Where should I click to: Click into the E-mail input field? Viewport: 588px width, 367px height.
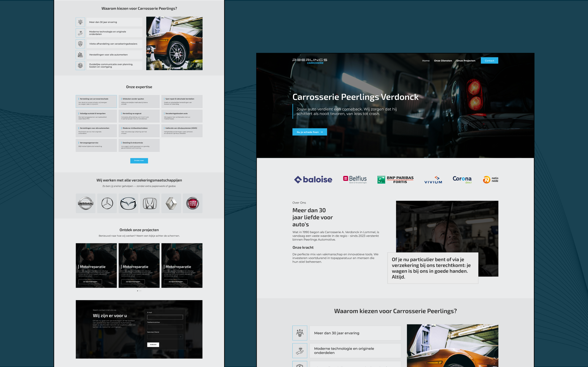[x=165, y=317]
